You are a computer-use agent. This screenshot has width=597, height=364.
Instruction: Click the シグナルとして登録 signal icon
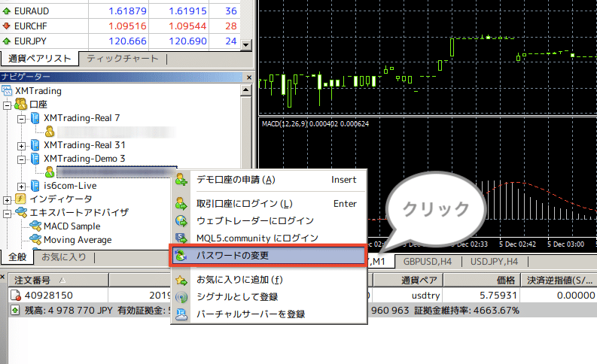(181, 297)
